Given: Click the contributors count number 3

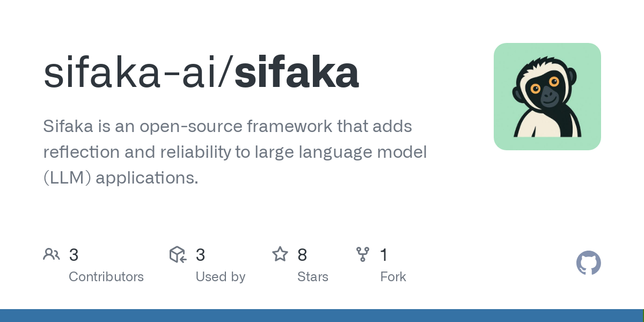Looking at the screenshot, I should point(74,255).
